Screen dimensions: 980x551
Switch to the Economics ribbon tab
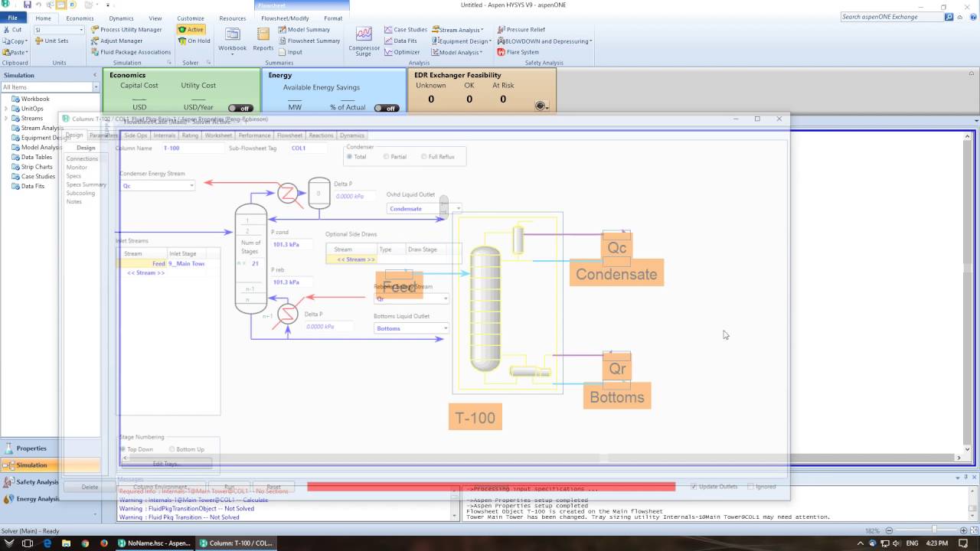click(80, 18)
